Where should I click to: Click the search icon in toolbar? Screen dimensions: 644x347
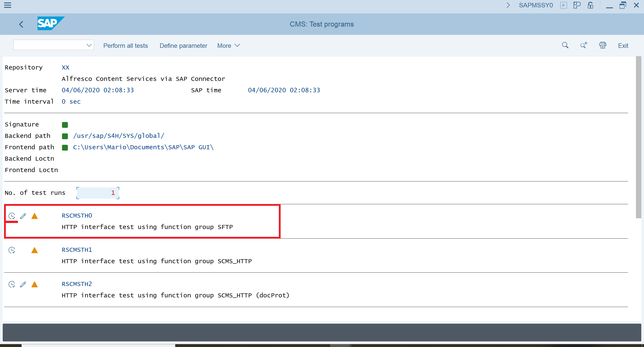click(565, 46)
